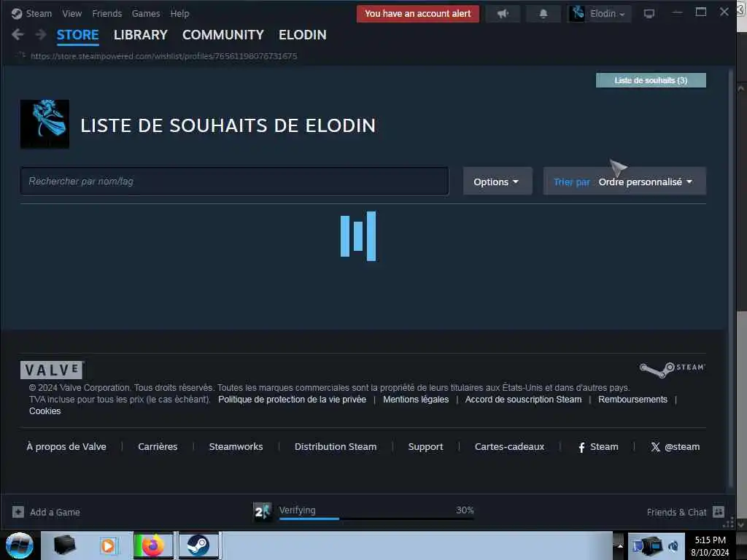The height and width of the screenshot is (560, 747).
Task: Switch to Big Picture mode via monitor icon
Action: click(649, 14)
